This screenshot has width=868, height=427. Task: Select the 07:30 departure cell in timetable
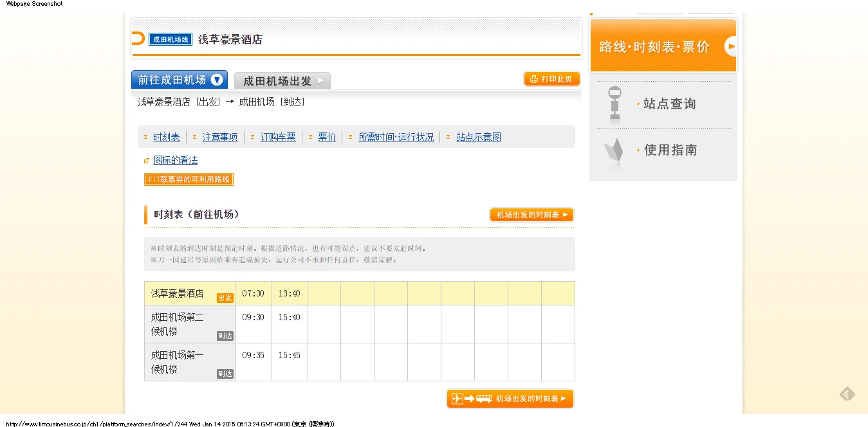[254, 293]
